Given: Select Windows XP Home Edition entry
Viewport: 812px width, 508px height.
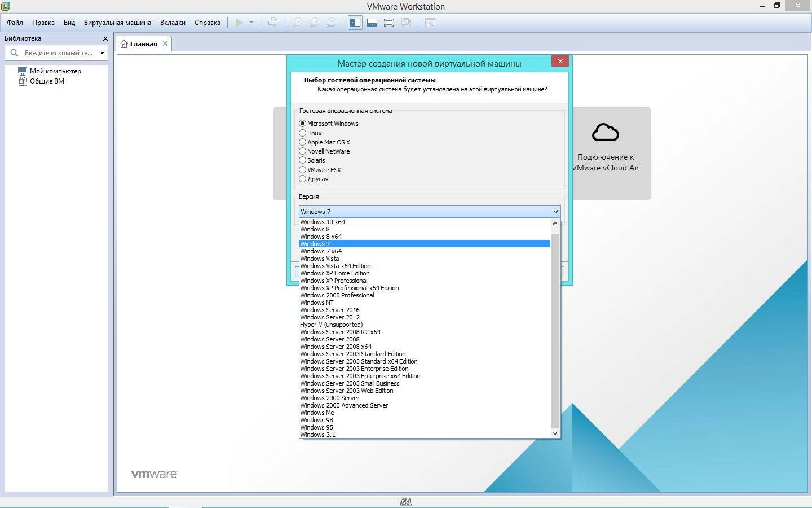Looking at the screenshot, I should coord(425,273).
